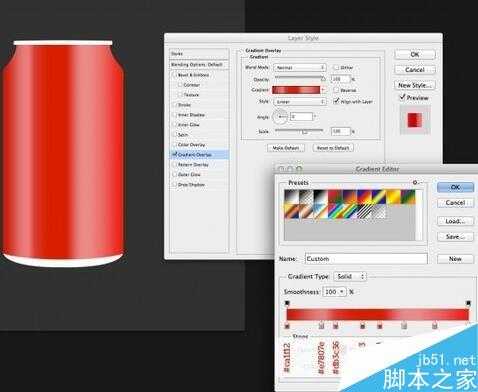
Task: Select the third color stop below gradient bar
Action: click(336, 326)
